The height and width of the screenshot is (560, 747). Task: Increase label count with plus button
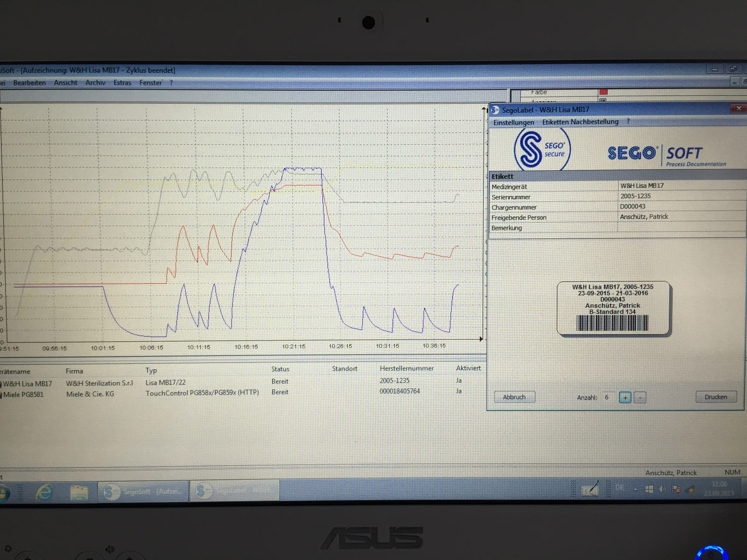coord(625,398)
